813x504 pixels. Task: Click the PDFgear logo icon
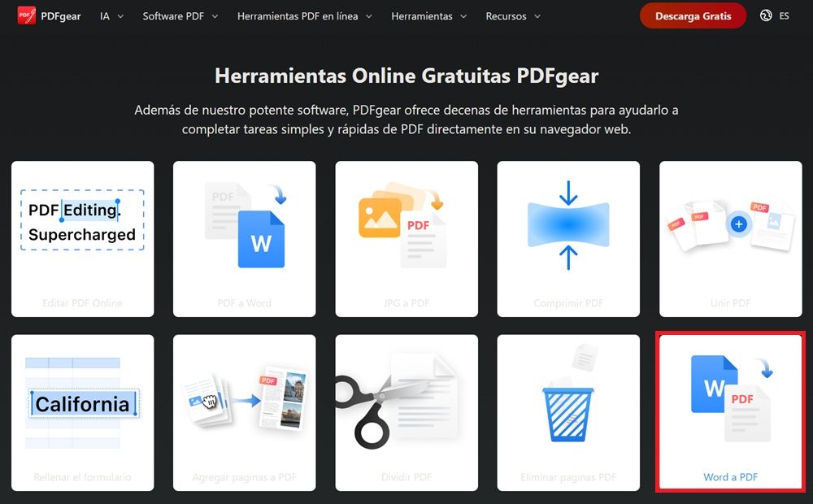click(x=27, y=15)
